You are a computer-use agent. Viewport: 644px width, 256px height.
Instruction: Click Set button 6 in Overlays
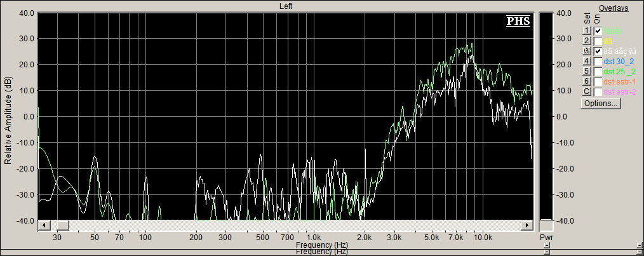(587, 81)
